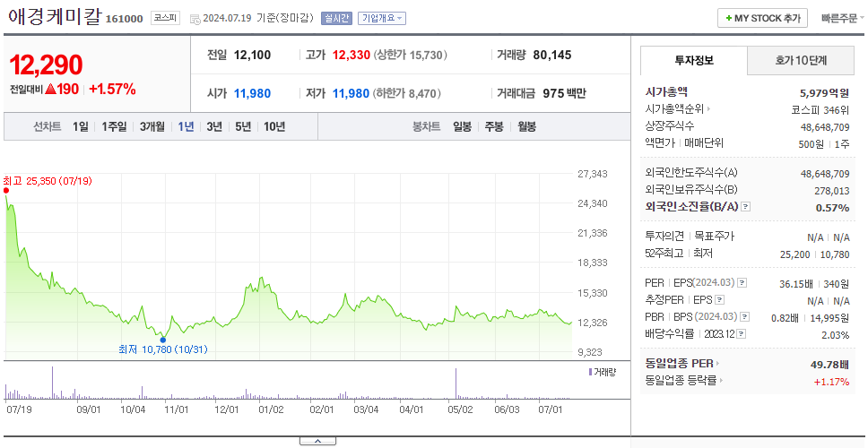Add stock via MY STOCK 추가 button

point(763,18)
